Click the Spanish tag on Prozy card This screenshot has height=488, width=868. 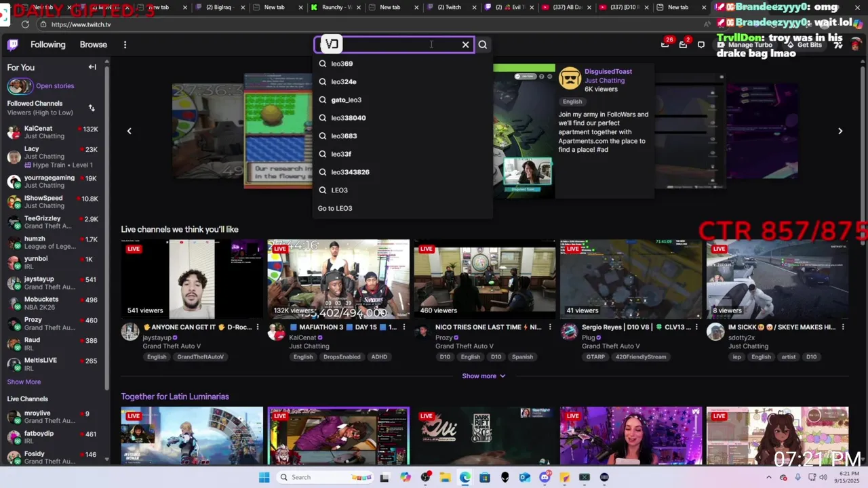click(522, 357)
